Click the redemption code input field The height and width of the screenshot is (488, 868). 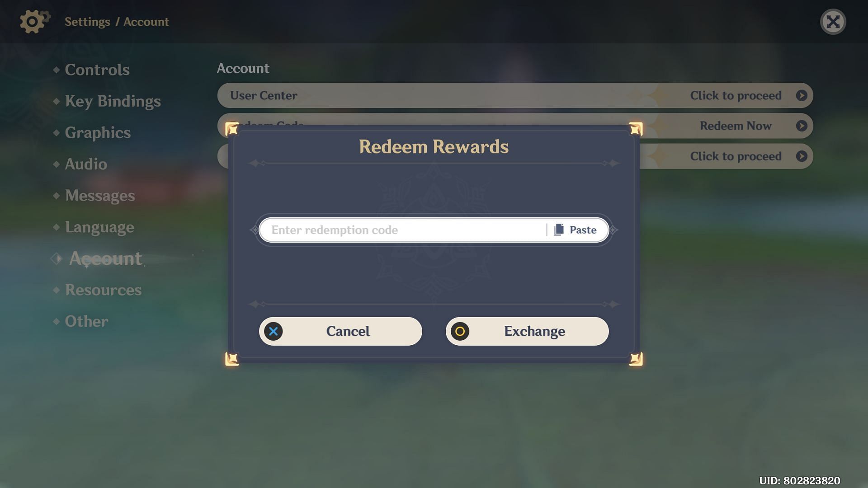pyautogui.click(x=406, y=230)
